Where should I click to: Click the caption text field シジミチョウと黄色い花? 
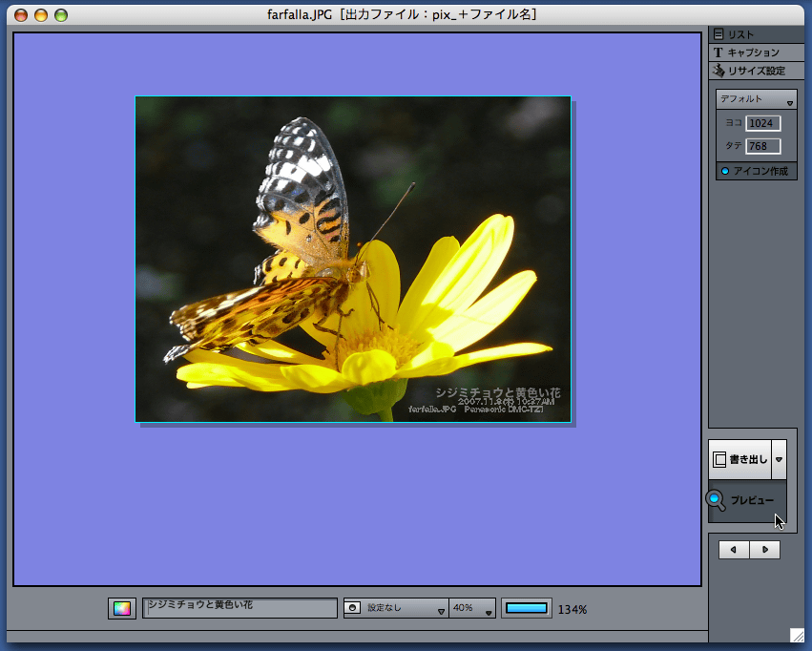click(x=239, y=608)
